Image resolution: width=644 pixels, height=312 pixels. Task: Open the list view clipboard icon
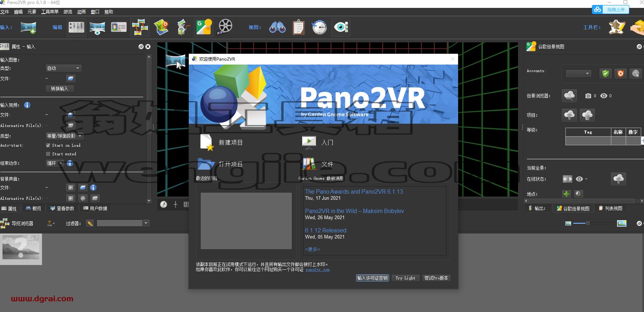click(x=299, y=27)
